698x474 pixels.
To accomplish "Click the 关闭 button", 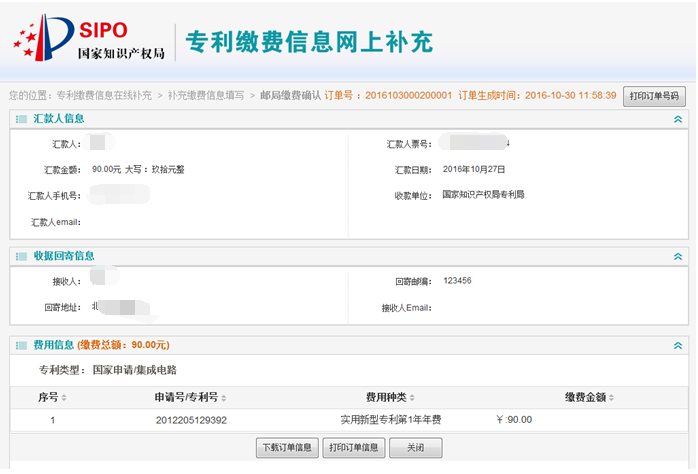I will (x=415, y=447).
